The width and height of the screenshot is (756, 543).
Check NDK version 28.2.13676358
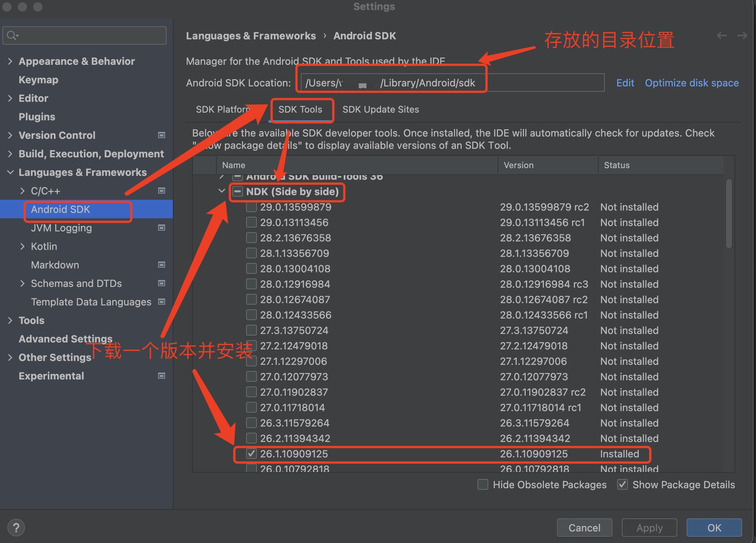click(251, 238)
